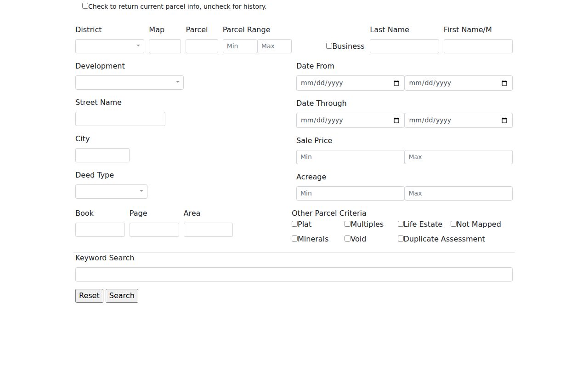This screenshot has height=368, width=588.
Task: Click the 'Other Parcel Criteria' heading text
Action: click(x=329, y=213)
